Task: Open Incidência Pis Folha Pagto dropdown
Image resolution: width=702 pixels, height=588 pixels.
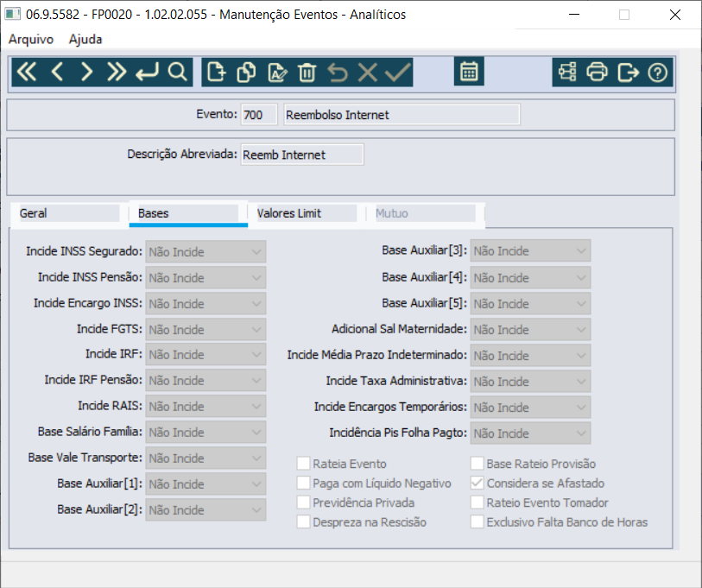Action: pos(530,433)
